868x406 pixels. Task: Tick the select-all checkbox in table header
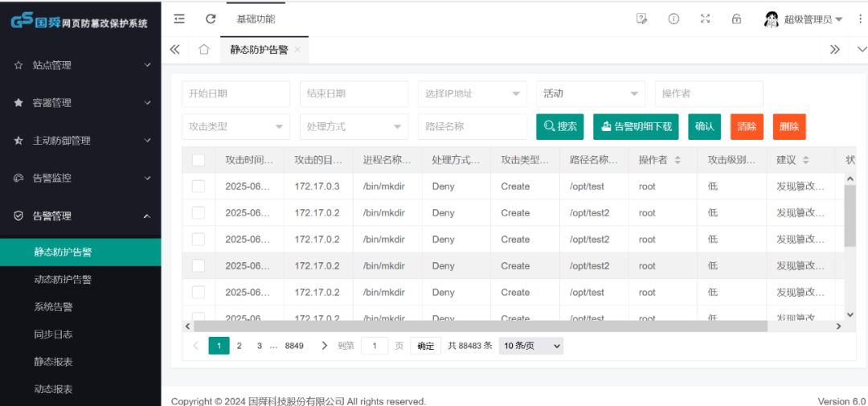(199, 160)
